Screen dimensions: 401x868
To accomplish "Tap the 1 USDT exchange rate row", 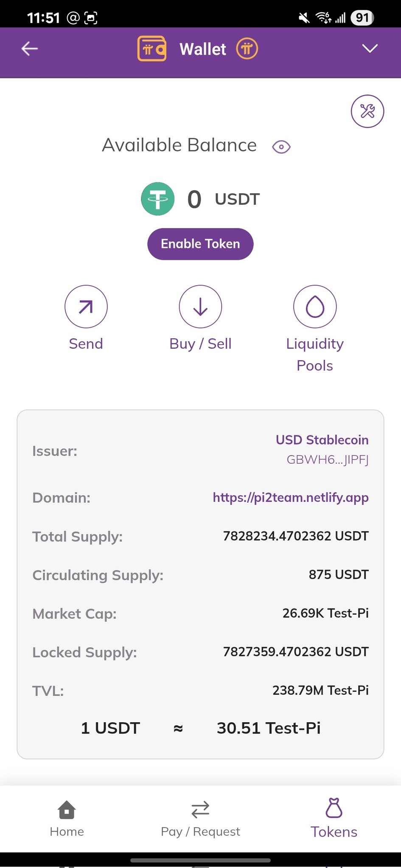I will click(x=200, y=728).
